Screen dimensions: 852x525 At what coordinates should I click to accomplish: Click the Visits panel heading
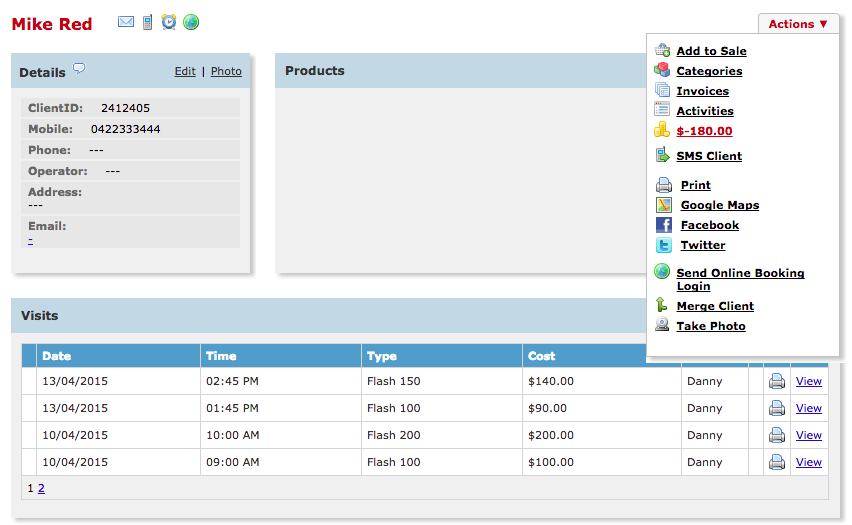(x=39, y=316)
